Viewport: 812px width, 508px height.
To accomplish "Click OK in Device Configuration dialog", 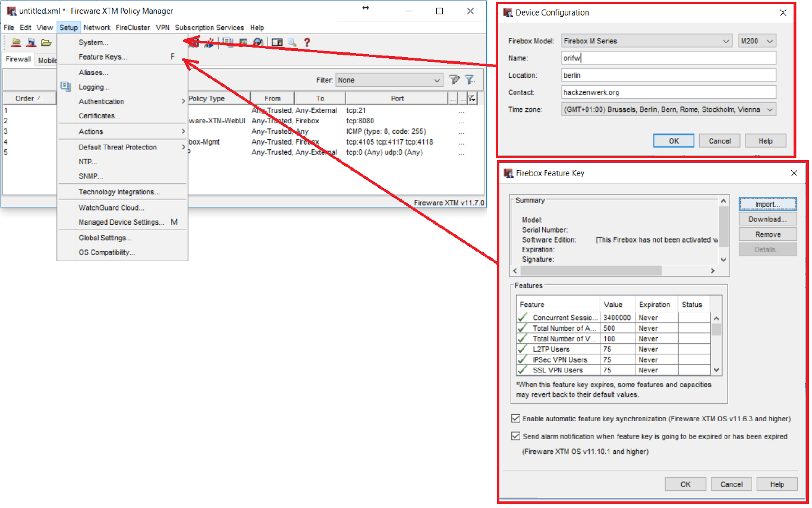I will tap(673, 141).
